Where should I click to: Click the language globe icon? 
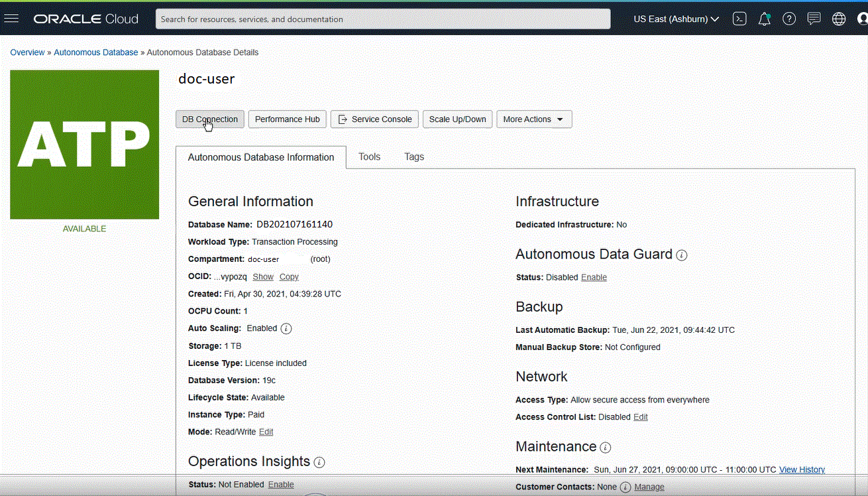click(x=839, y=19)
